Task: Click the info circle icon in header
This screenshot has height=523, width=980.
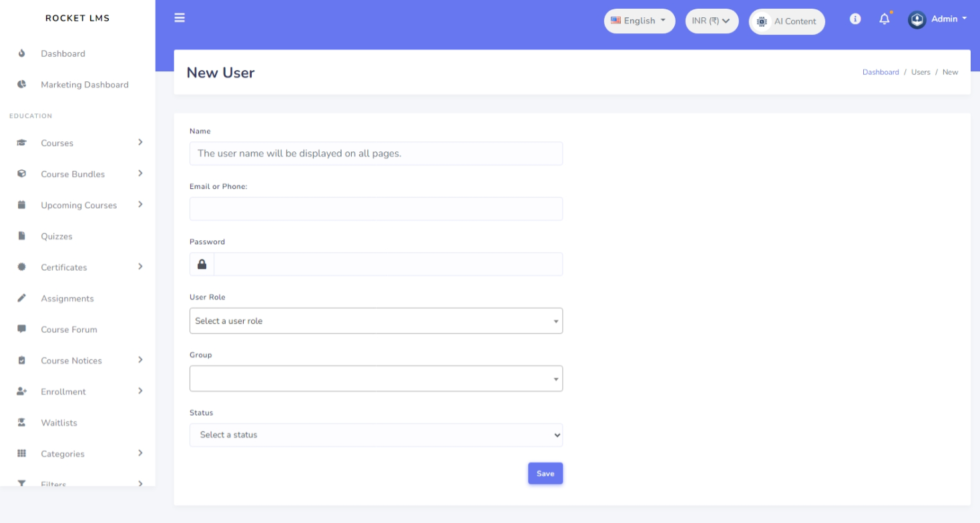Action: coord(855,19)
